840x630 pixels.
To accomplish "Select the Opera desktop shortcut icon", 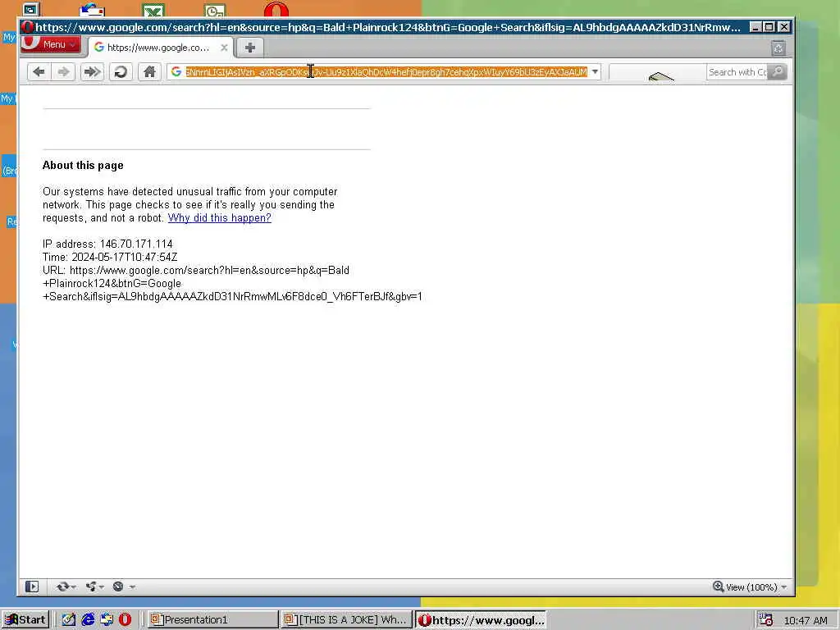I will (x=276, y=10).
